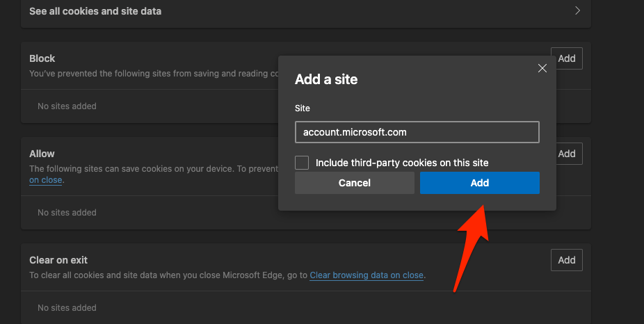644x324 pixels.
Task: Click the 'Include third-party cookies on this site' label
Action: pyautogui.click(x=402, y=163)
